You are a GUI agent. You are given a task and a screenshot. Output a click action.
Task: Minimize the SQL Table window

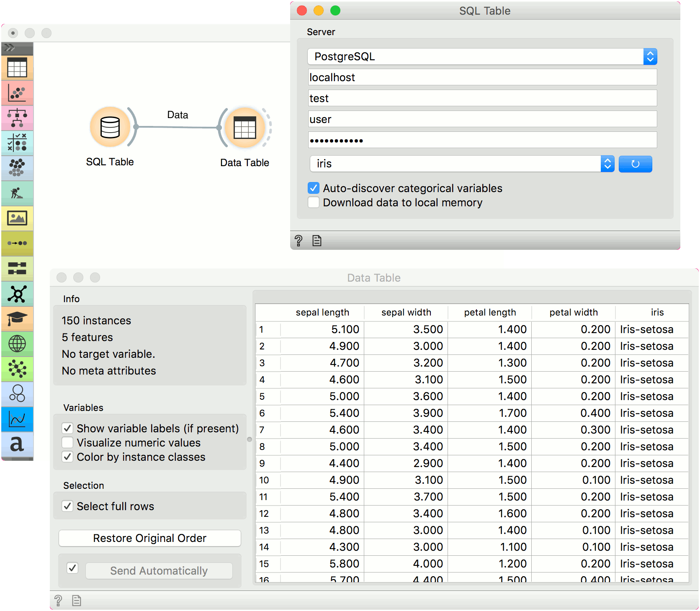pos(319,10)
